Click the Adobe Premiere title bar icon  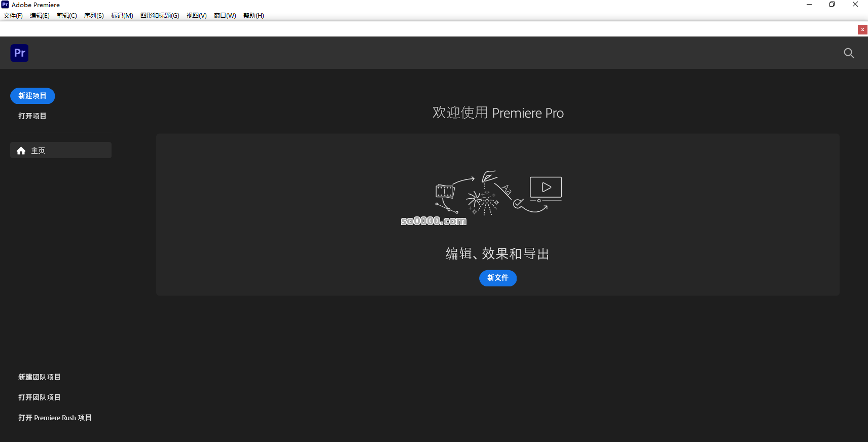tap(5, 5)
